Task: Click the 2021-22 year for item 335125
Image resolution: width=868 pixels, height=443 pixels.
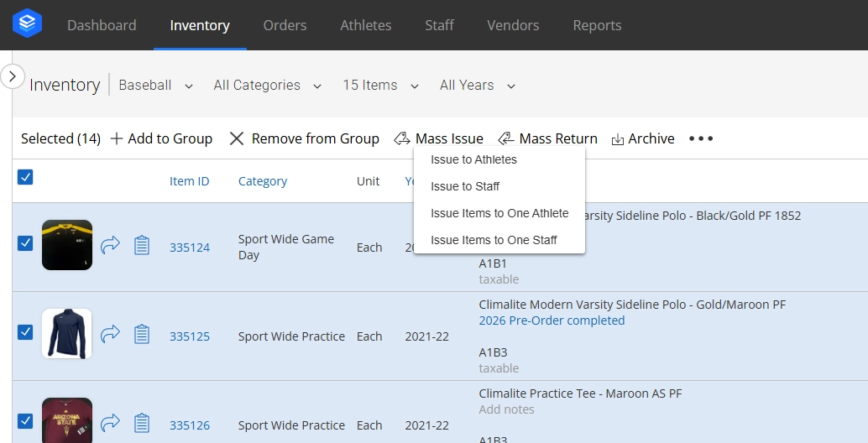Action: [x=426, y=336]
